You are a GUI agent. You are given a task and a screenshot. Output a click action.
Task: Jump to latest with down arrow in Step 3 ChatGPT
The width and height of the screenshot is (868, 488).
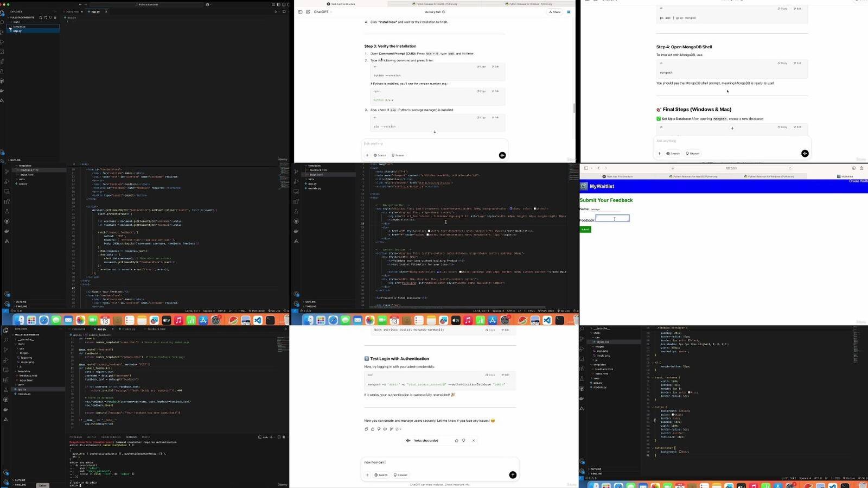click(x=435, y=132)
